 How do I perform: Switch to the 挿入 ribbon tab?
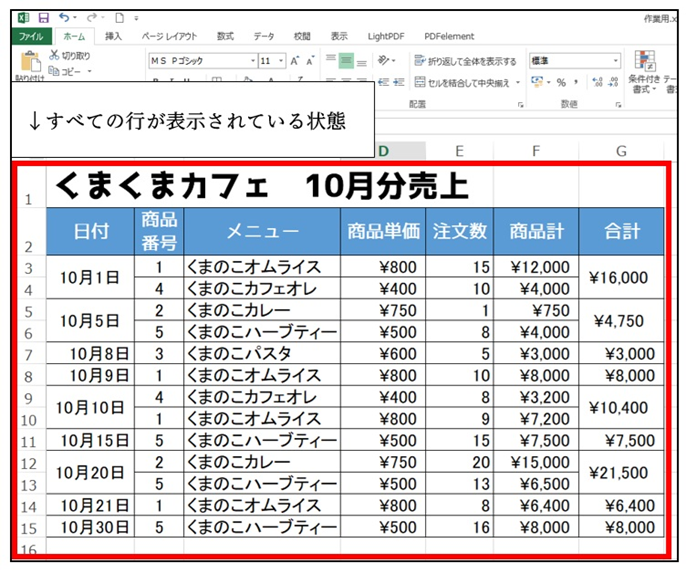(114, 36)
